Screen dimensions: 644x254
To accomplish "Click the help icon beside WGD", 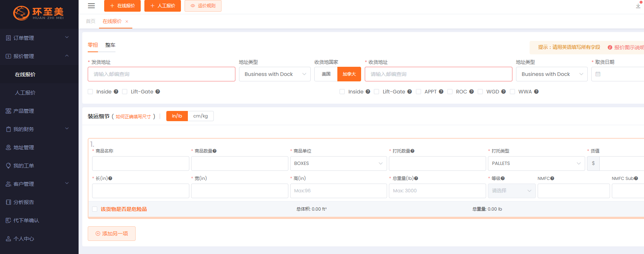I will pos(503,92).
